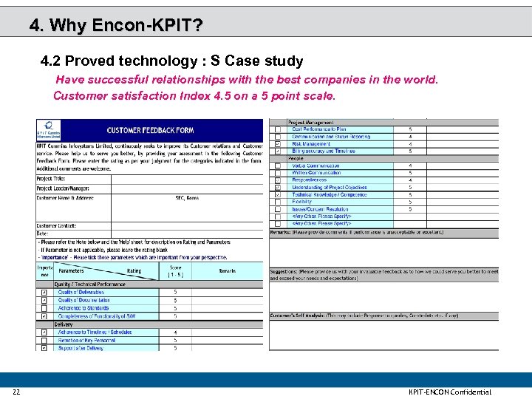Click the 'Score [1-5]' column header

click(175, 271)
